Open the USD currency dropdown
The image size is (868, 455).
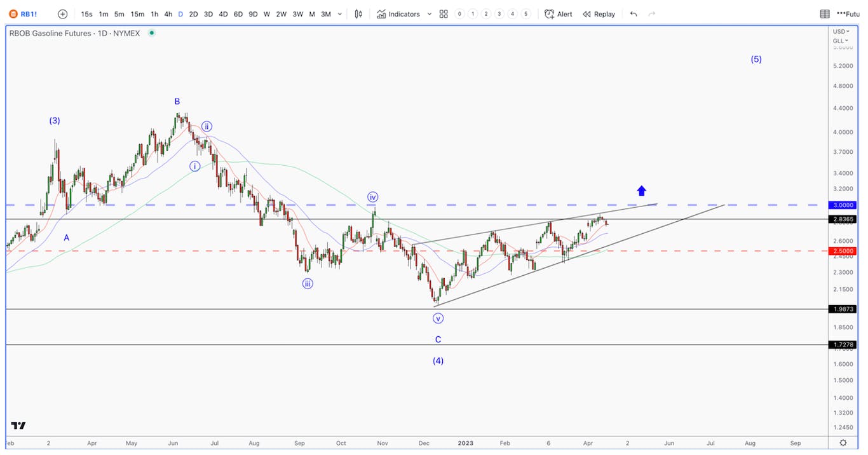pyautogui.click(x=840, y=32)
